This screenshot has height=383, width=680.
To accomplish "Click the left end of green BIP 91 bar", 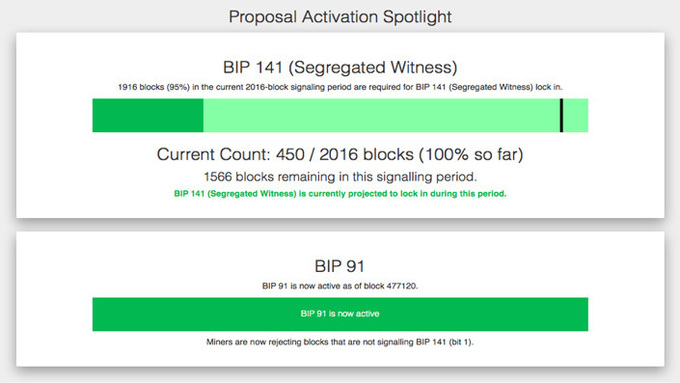I will point(98,314).
